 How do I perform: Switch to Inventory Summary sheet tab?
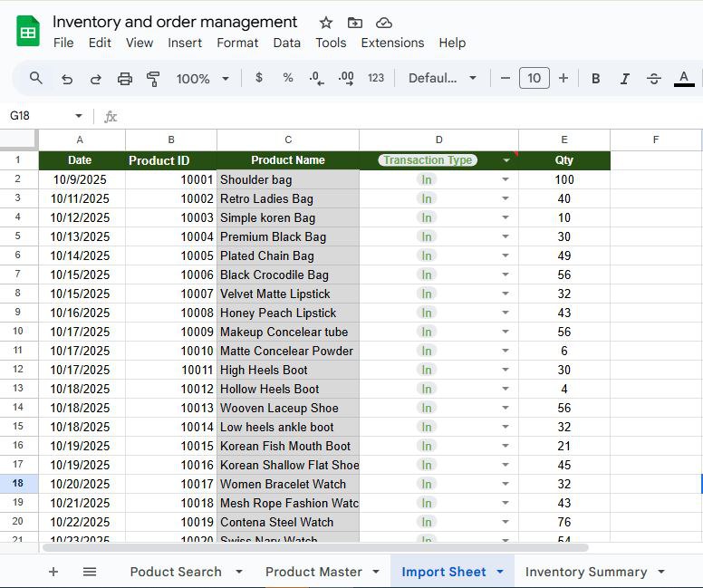tap(586, 572)
